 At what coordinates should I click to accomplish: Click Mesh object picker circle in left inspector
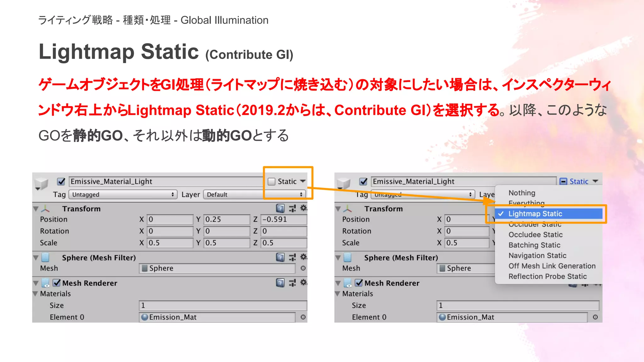pos(303,268)
